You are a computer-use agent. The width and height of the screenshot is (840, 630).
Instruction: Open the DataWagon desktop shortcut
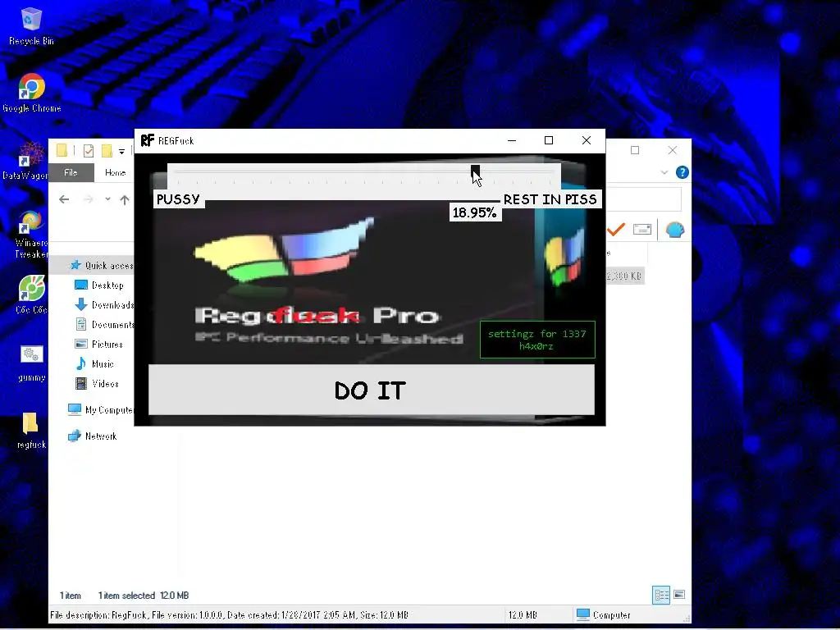25,160
